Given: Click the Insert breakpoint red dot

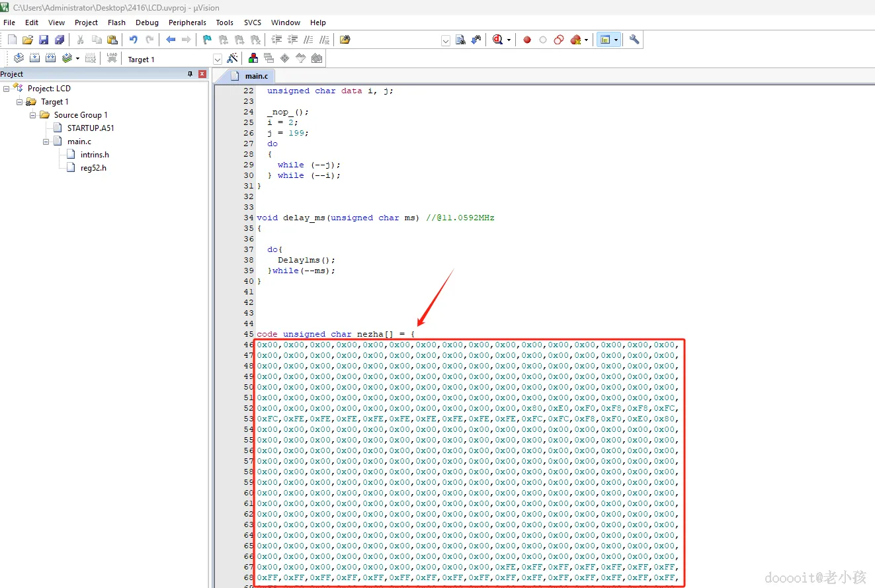Looking at the screenshot, I should (527, 40).
